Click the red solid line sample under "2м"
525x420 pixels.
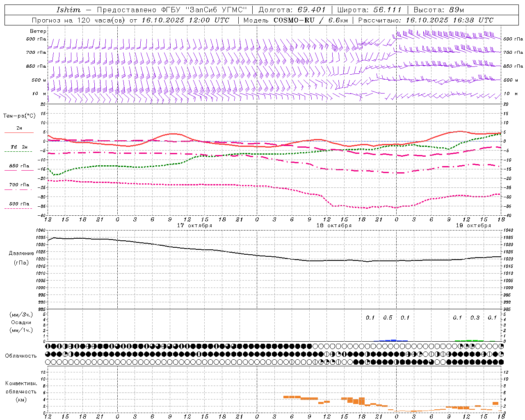[x=19, y=133]
